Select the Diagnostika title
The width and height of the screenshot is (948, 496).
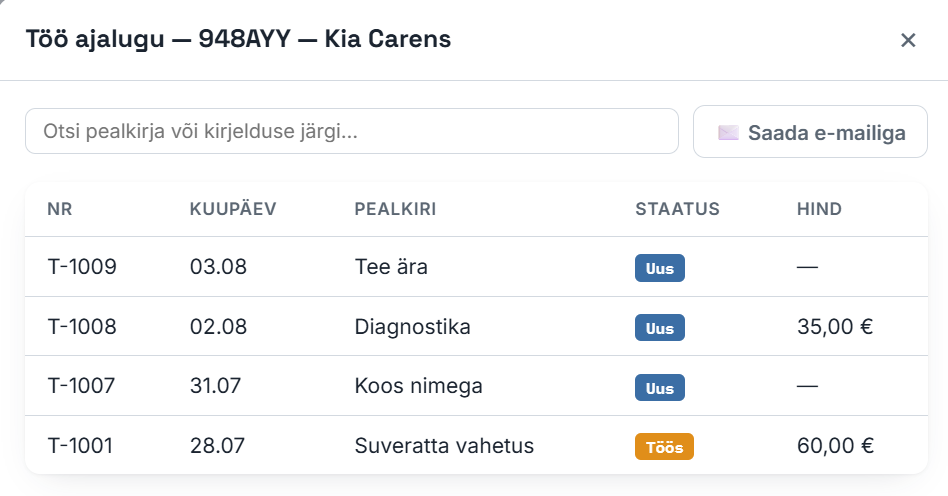[412, 327]
